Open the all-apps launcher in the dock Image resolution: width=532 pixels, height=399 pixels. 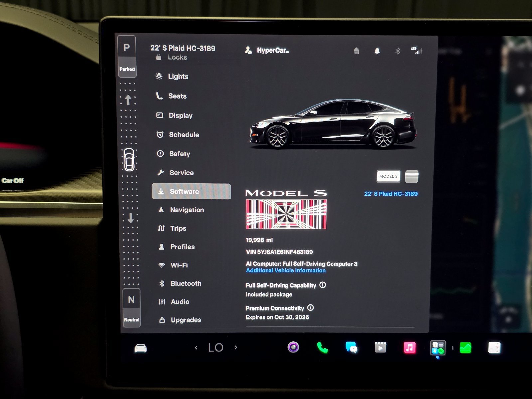point(438,348)
